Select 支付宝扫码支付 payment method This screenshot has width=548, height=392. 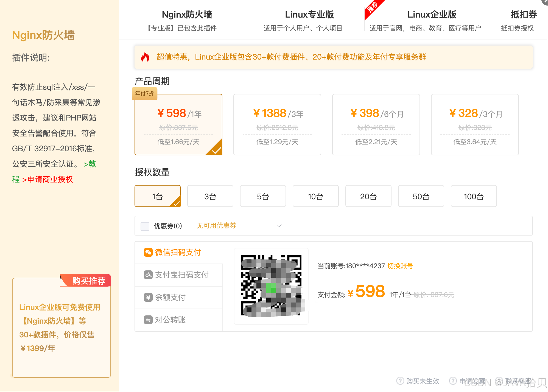pyautogui.click(x=179, y=275)
